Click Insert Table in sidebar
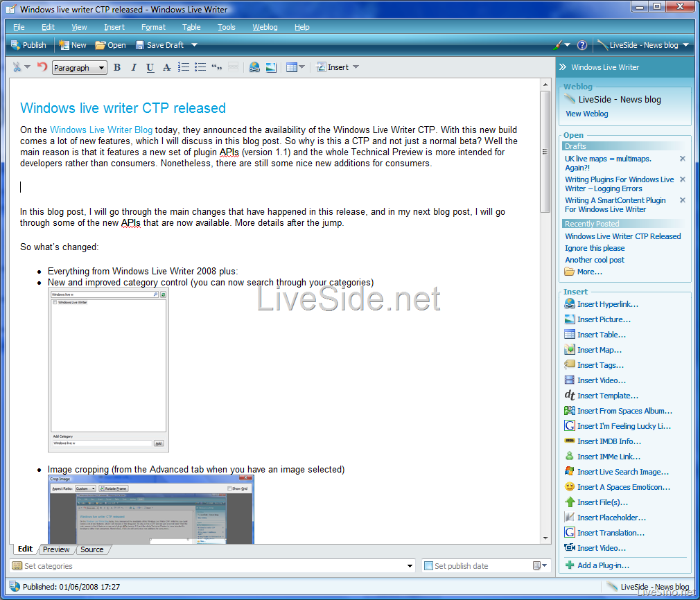This screenshot has width=700, height=600. click(595, 335)
